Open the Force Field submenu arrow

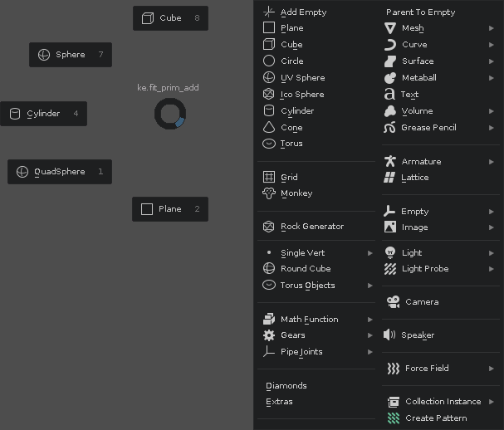pos(492,369)
